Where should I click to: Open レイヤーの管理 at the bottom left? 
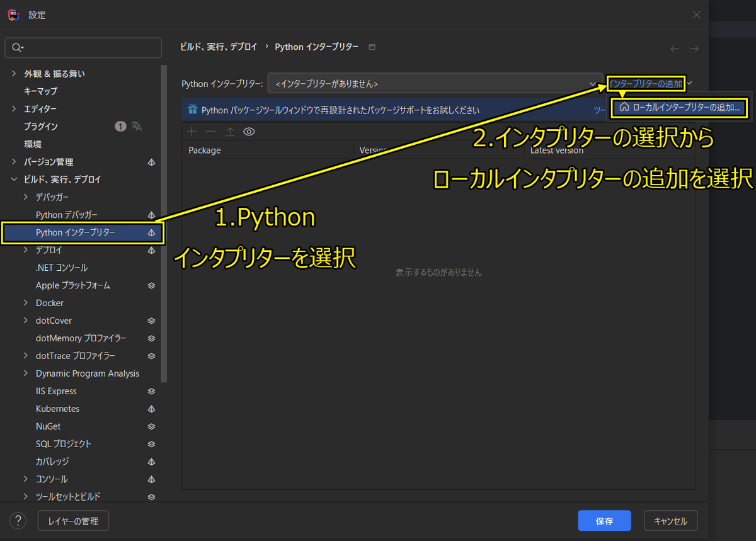[73, 520]
